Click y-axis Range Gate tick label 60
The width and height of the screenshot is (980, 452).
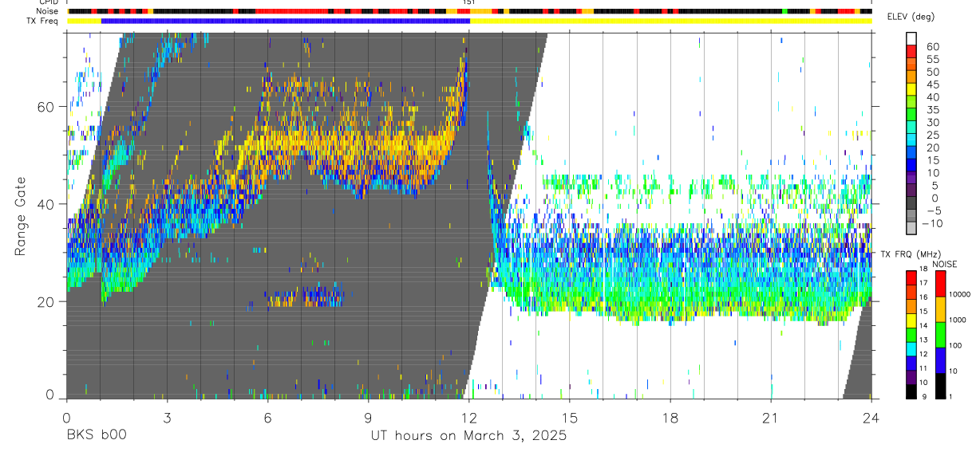tap(45, 107)
